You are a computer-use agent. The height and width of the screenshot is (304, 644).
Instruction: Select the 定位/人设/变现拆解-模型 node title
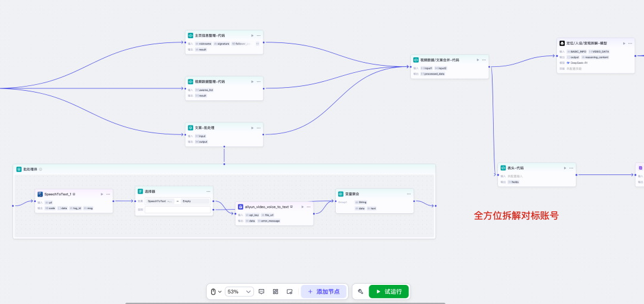pyautogui.click(x=587, y=43)
